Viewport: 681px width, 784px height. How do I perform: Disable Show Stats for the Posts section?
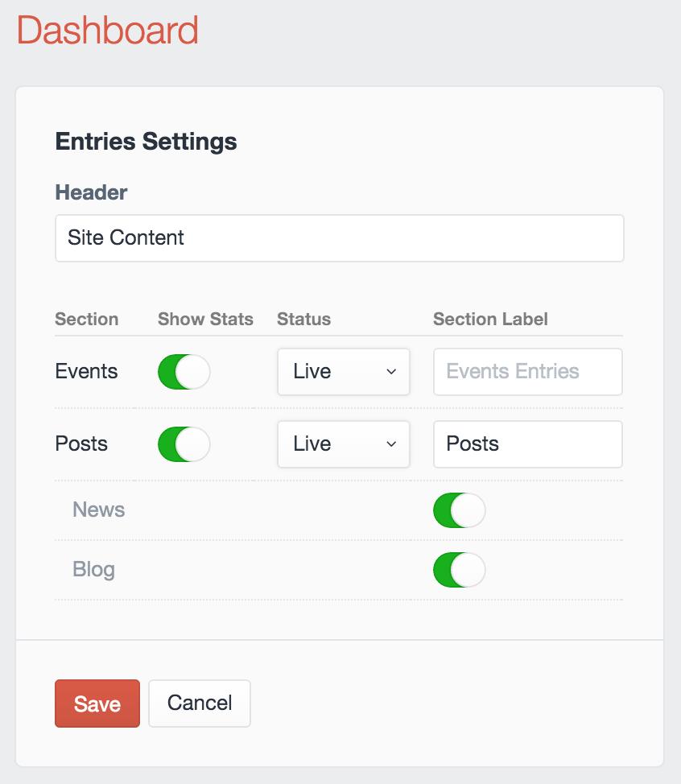pyautogui.click(x=184, y=444)
